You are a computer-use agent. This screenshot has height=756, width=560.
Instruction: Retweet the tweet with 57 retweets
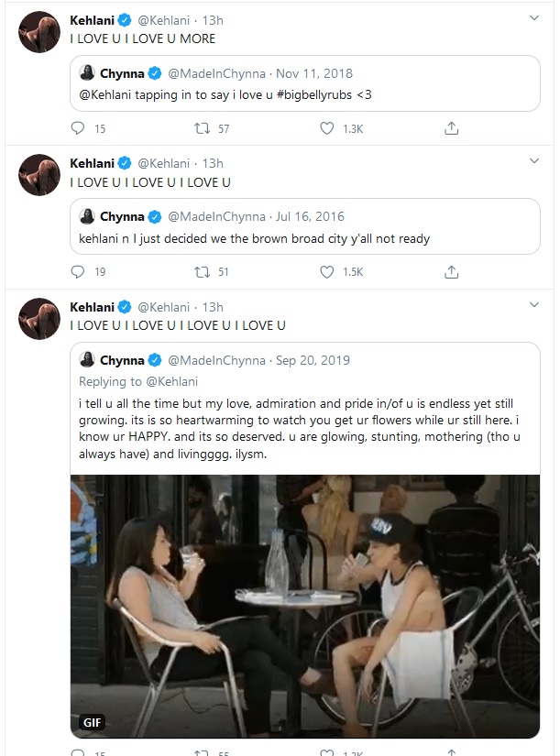(x=202, y=128)
